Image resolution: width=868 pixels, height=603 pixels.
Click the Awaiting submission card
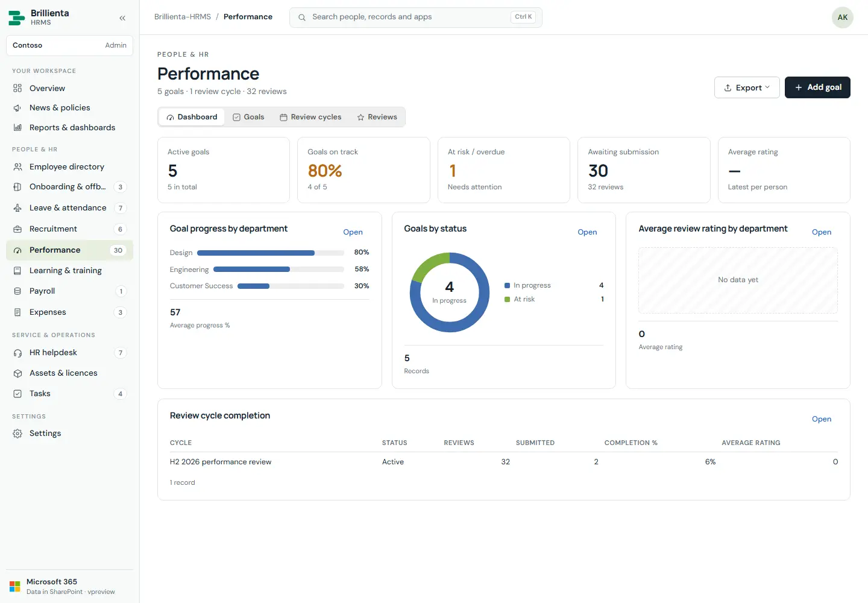coord(644,170)
